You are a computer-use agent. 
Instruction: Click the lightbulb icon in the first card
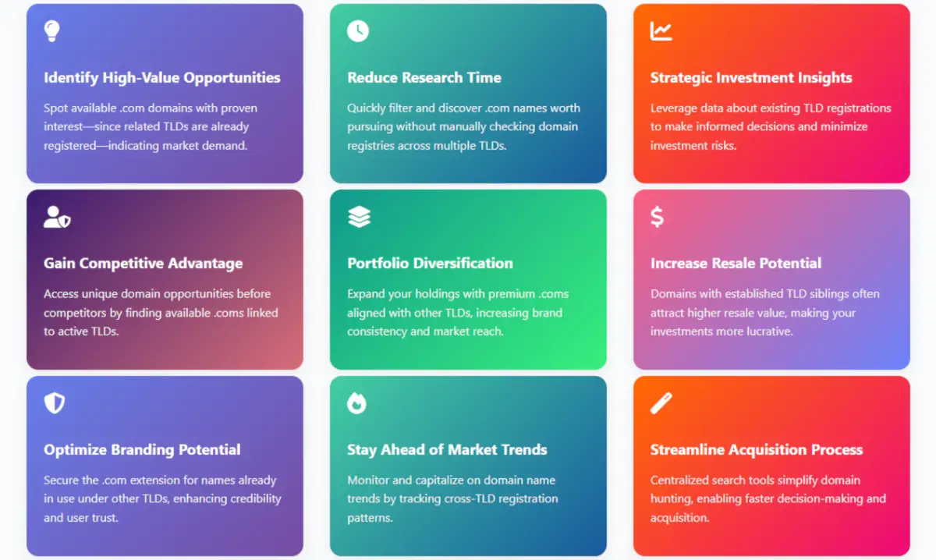pos(51,31)
